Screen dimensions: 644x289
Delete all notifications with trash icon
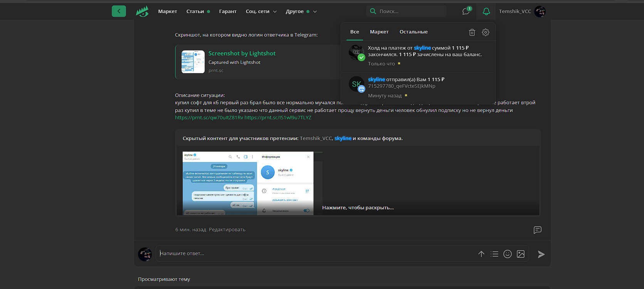click(472, 32)
